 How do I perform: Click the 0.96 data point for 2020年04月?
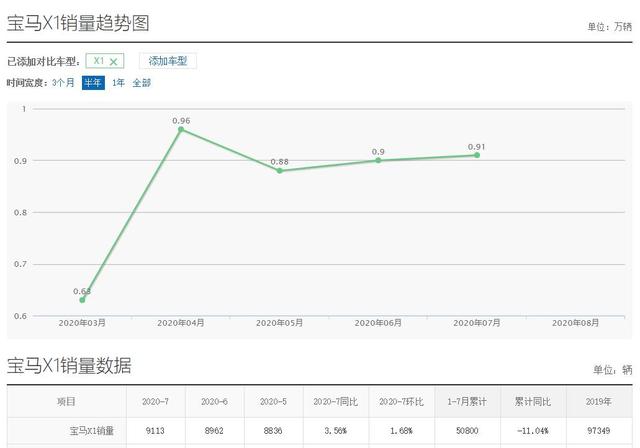181,129
